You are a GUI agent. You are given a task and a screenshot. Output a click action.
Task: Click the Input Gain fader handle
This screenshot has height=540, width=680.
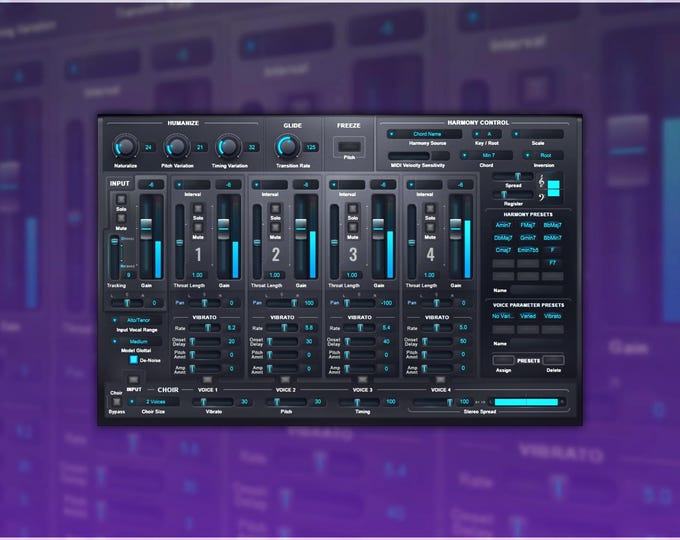(x=146, y=229)
